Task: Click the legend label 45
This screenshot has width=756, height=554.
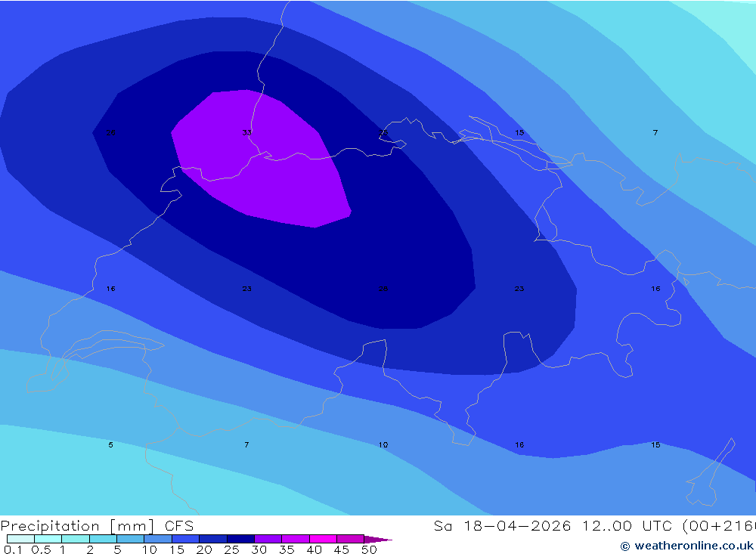Action: pyautogui.click(x=342, y=549)
